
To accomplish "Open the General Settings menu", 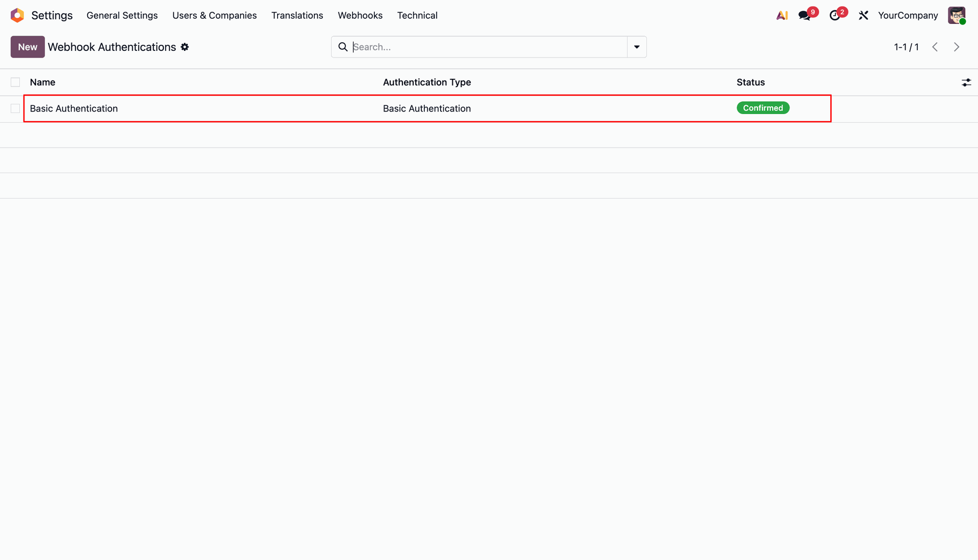I will [x=122, y=15].
